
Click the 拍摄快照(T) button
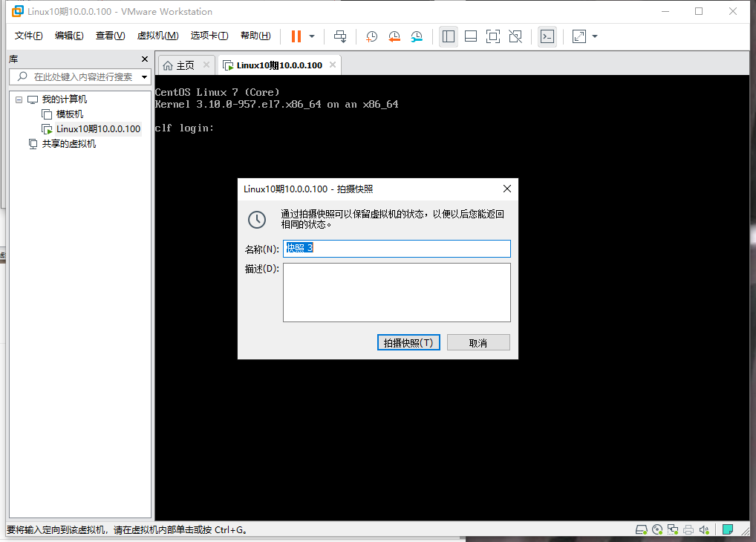408,342
